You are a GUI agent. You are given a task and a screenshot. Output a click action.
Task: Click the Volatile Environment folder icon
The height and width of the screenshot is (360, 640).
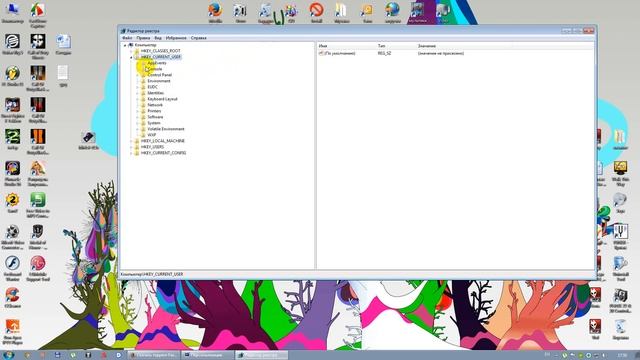[x=143, y=129]
